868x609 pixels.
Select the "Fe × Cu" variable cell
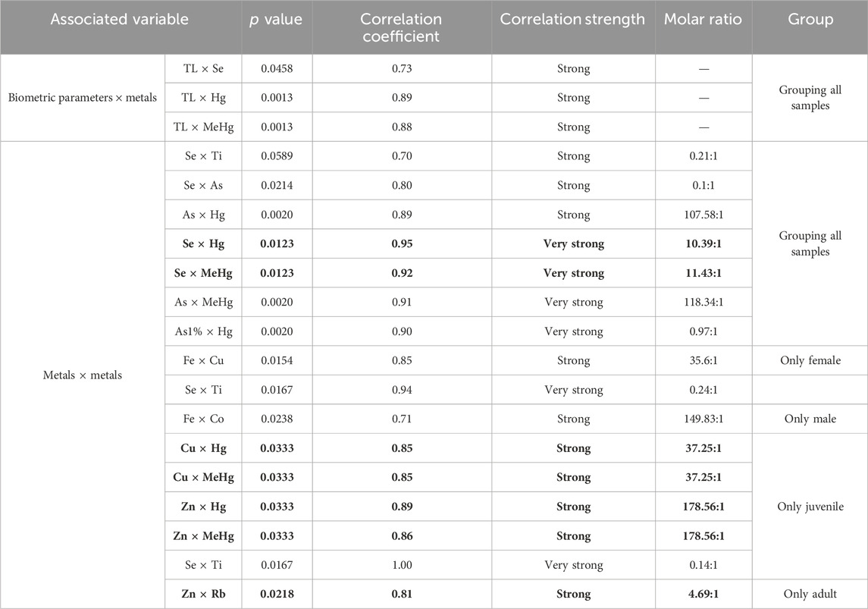pos(203,361)
